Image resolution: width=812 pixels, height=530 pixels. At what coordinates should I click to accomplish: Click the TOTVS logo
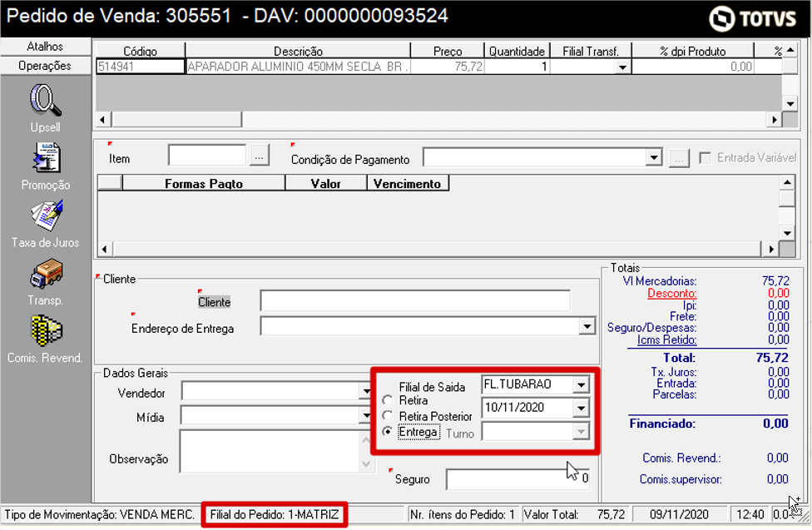pyautogui.click(x=752, y=18)
